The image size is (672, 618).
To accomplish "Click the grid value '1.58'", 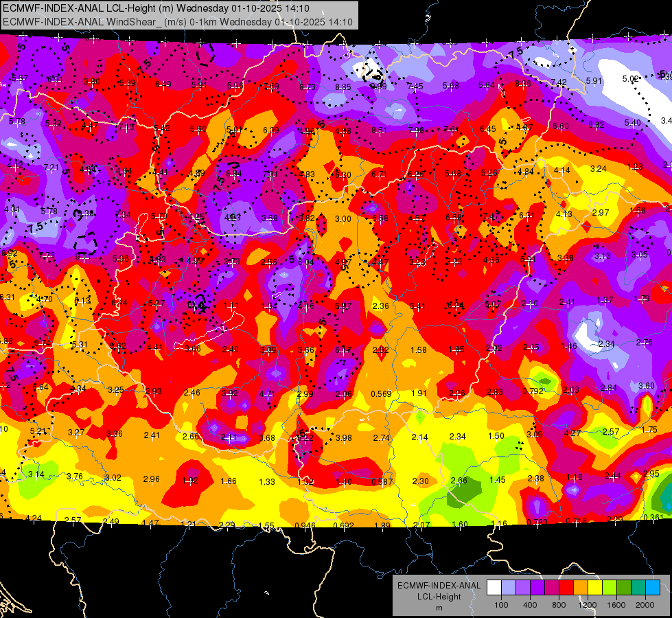I will 418,350.
